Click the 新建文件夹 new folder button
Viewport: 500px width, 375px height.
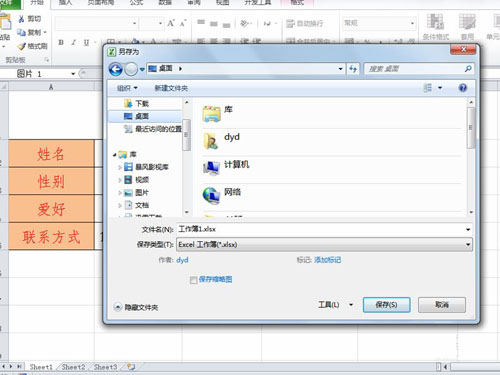tap(171, 88)
